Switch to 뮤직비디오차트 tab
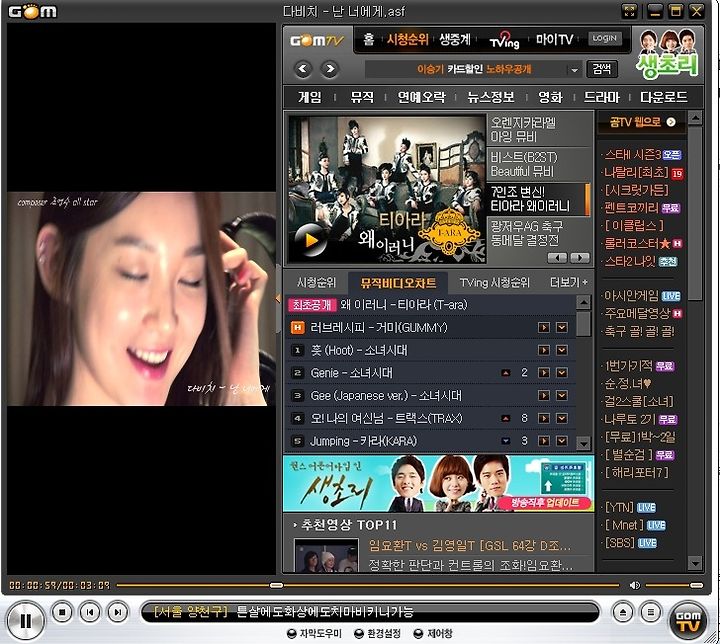Image resolution: width=720 pixels, height=644 pixels. [398, 283]
